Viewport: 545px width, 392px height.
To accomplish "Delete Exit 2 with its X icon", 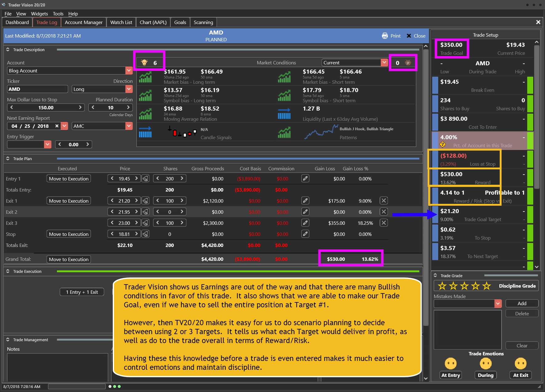I will coord(384,212).
